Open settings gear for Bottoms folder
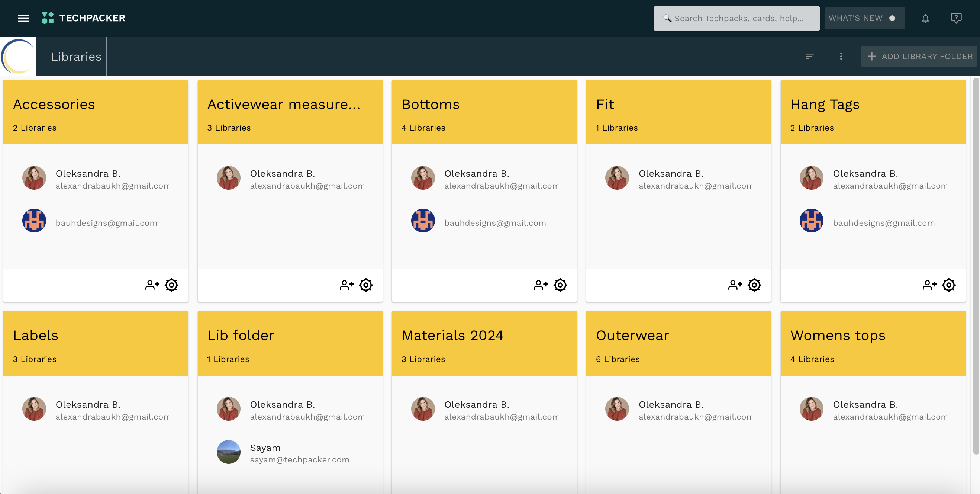 tap(560, 285)
